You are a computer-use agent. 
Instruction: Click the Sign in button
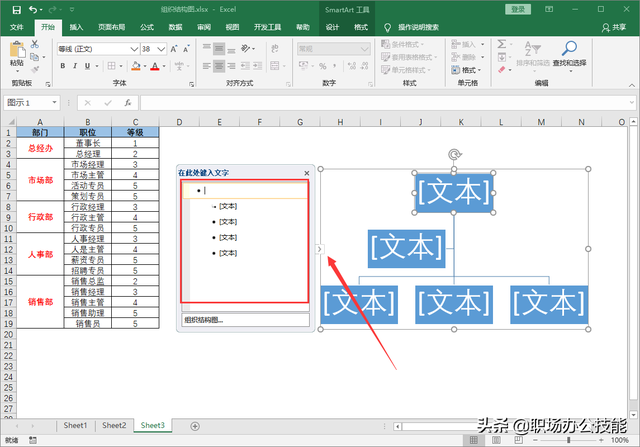point(518,9)
